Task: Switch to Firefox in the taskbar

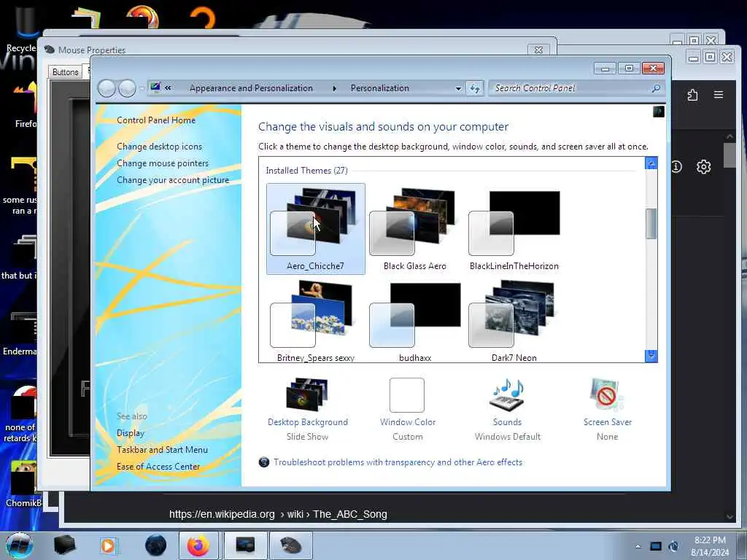Action: point(198,545)
